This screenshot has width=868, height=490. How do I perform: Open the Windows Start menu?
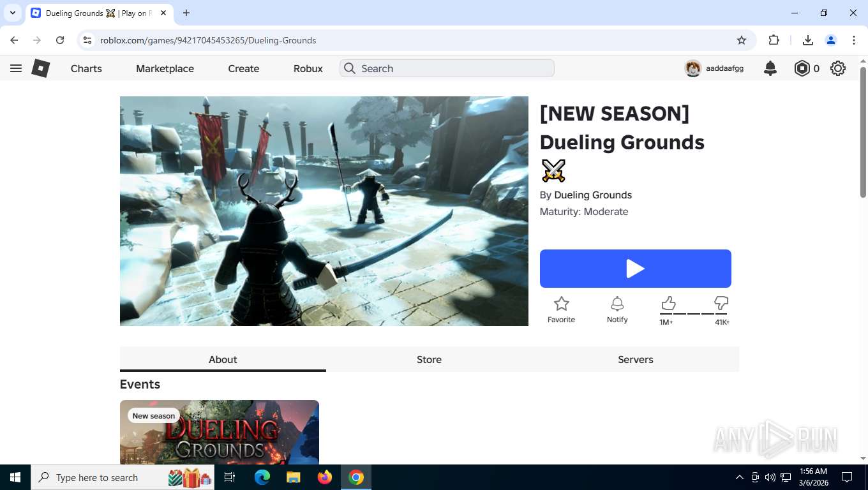(x=15, y=477)
